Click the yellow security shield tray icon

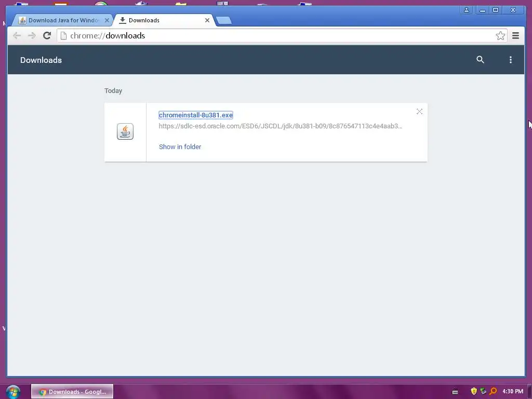click(x=474, y=391)
